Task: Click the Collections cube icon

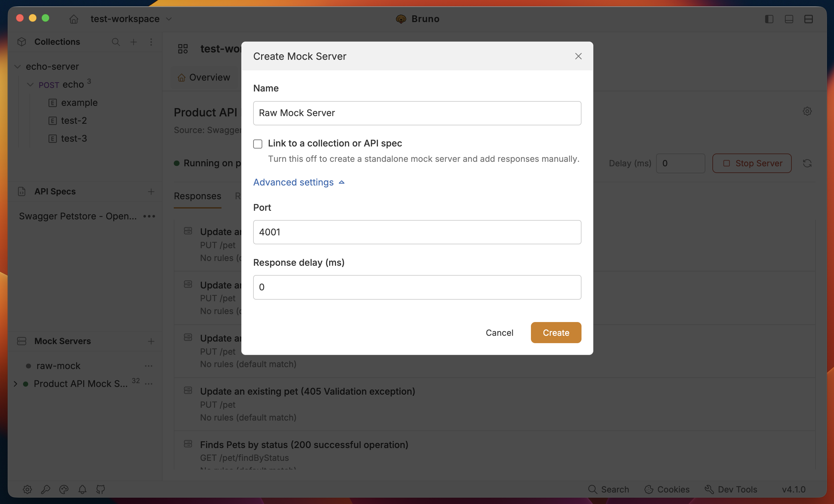Action: coord(22,42)
